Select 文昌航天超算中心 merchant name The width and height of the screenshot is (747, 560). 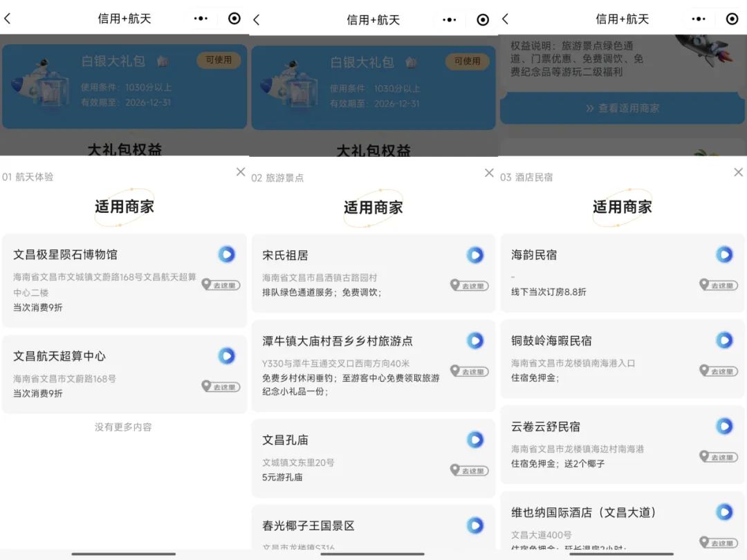tap(59, 356)
